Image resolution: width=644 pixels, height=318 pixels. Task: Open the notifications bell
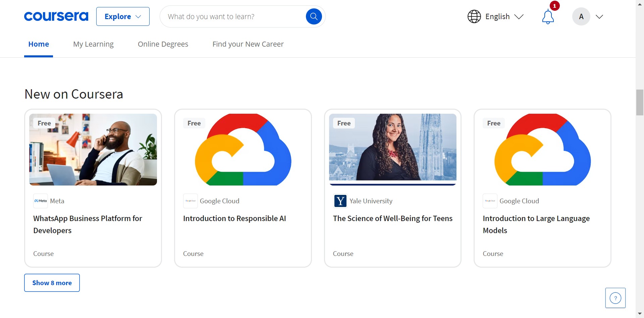[548, 17]
